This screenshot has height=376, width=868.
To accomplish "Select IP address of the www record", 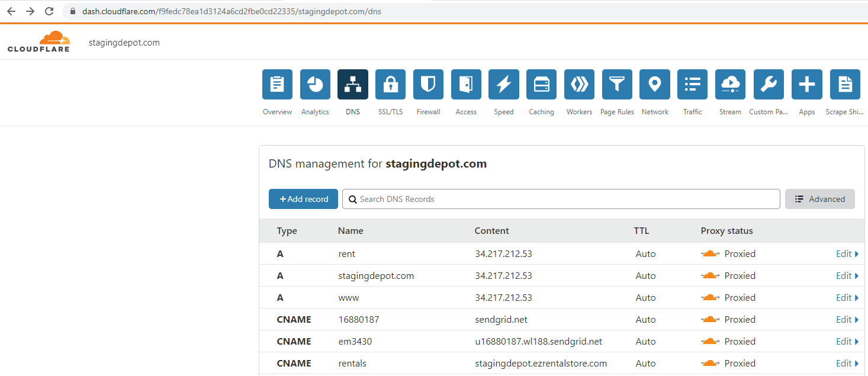I will [x=503, y=298].
